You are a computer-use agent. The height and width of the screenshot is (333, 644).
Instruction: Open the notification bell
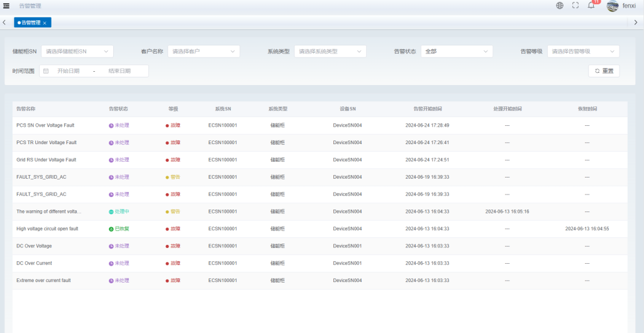(x=591, y=6)
